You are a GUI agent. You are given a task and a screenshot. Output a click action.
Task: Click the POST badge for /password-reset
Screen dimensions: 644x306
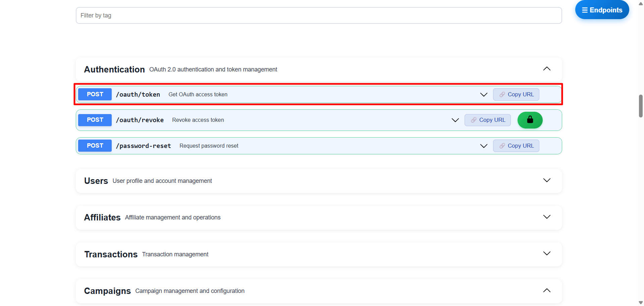point(95,146)
